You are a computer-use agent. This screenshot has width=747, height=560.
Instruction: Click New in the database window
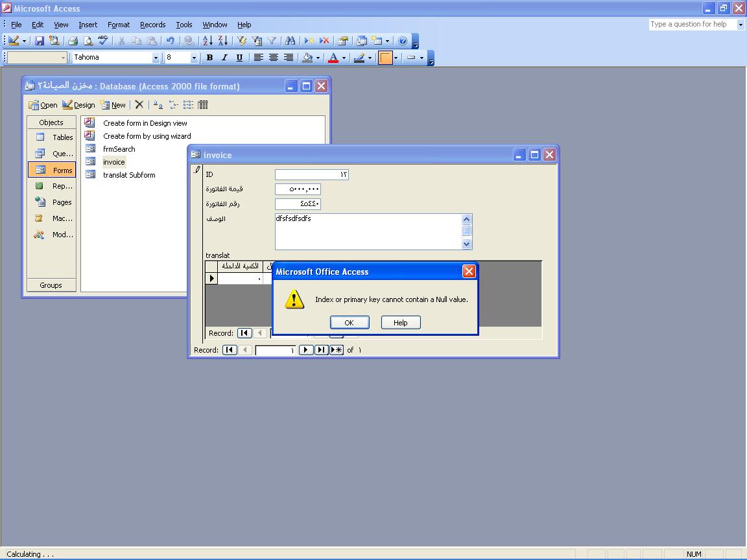coord(113,105)
